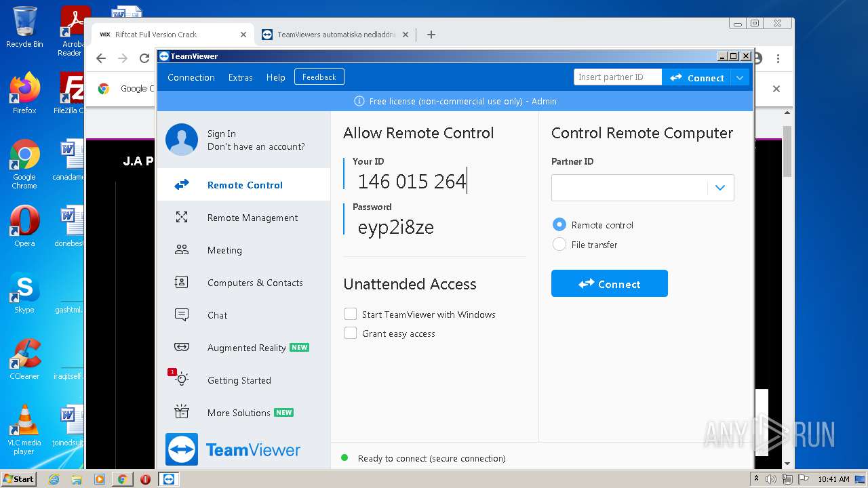This screenshot has height=488, width=868.
Task: Open a new Chrome tab
Action: click(x=431, y=35)
